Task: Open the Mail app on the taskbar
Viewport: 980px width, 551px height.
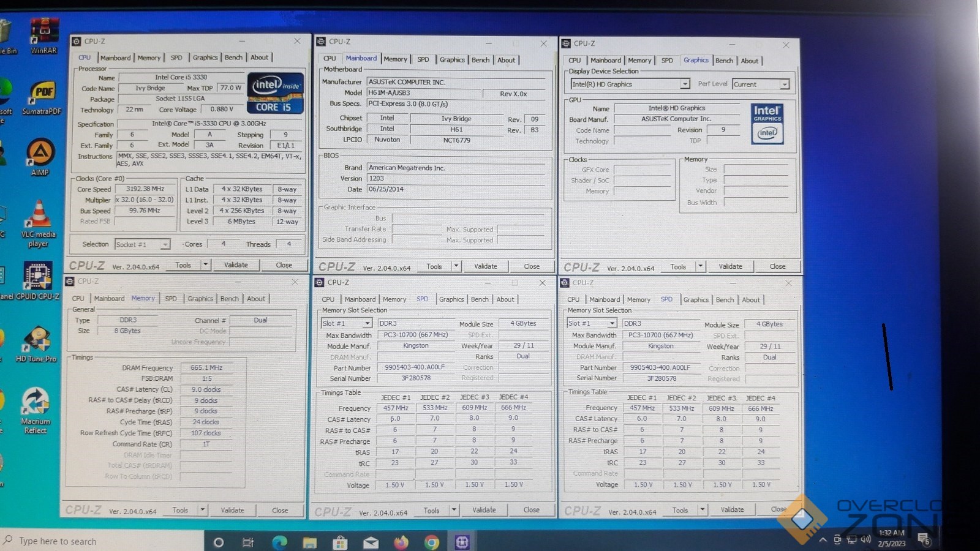Action: tap(371, 542)
